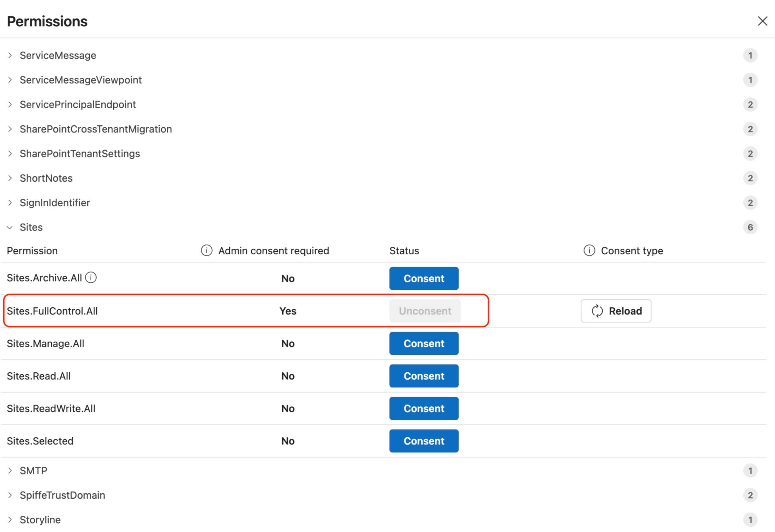The image size is (775, 532).
Task: Click the No value for Sites.Selected
Action: coord(288,441)
